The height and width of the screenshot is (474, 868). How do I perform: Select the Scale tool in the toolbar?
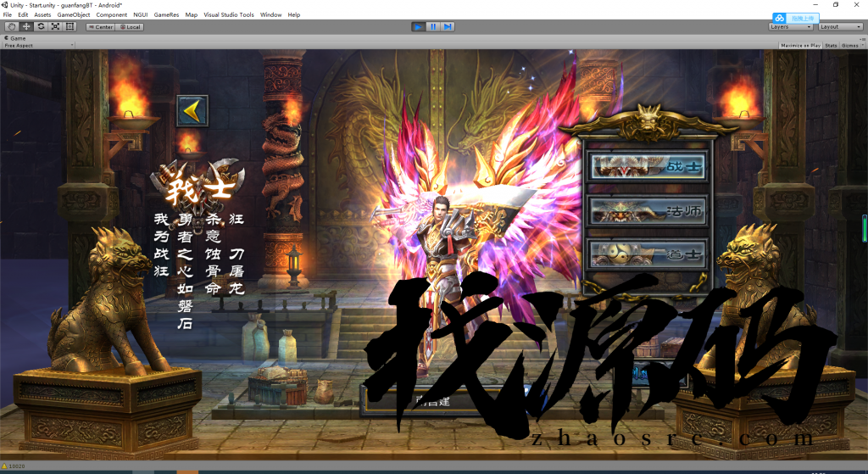(55, 26)
